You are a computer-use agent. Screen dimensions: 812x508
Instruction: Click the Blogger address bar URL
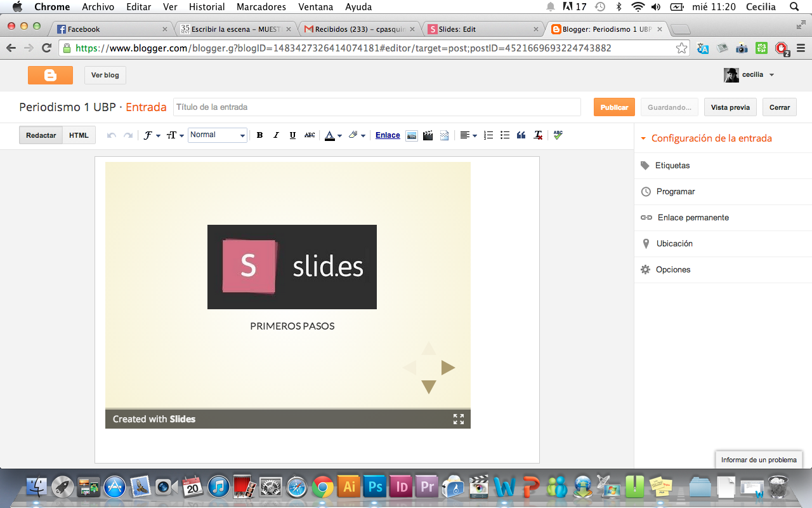pos(343,48)
